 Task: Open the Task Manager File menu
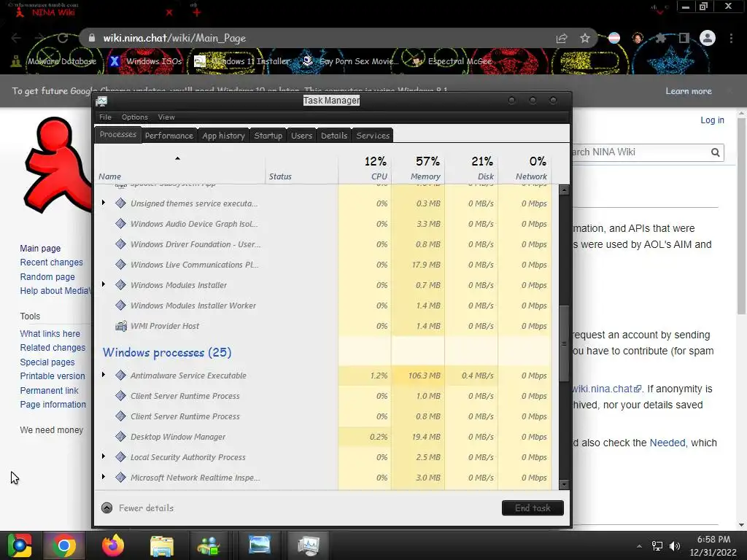(x=105, y=117)
